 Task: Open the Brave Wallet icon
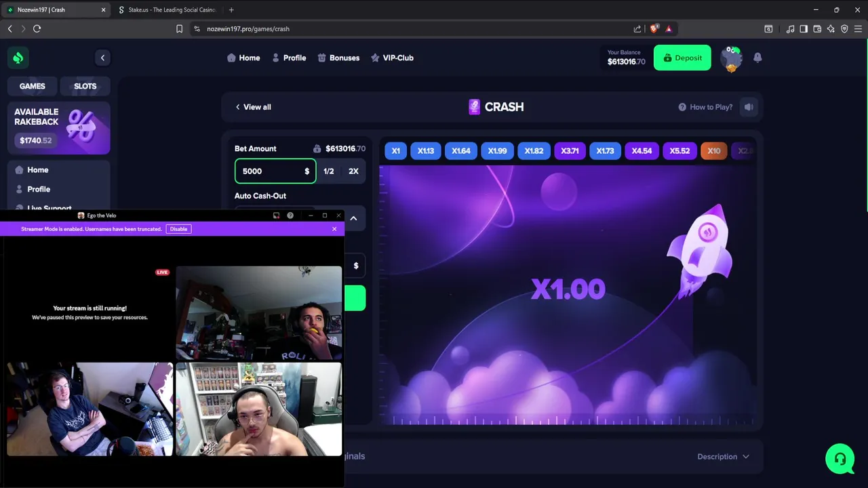point(817,29)
